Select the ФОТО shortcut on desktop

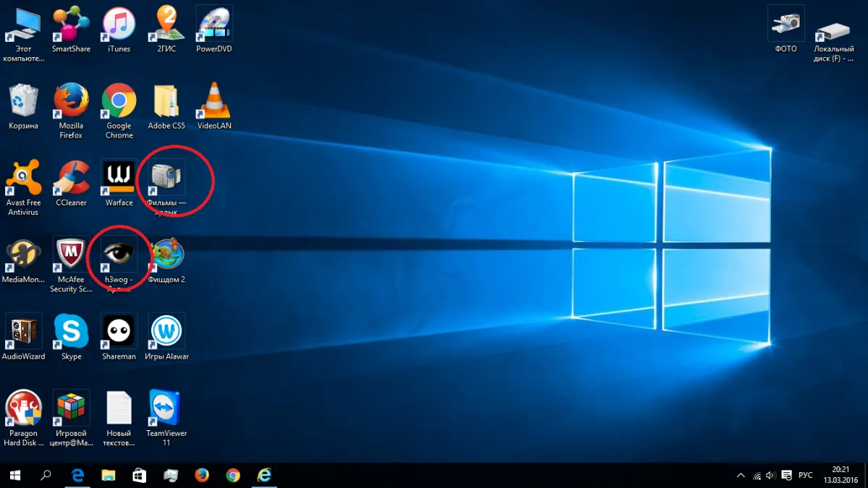pos(786,30)
